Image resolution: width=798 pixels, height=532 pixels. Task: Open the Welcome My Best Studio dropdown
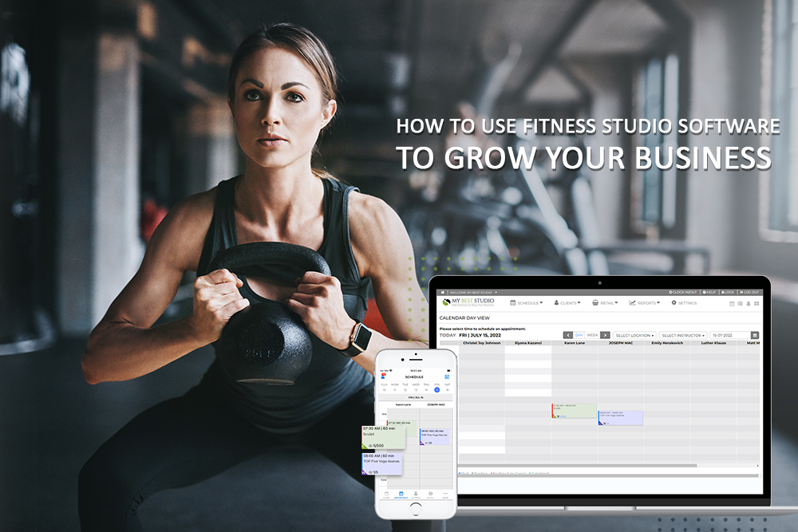point(473,293)
